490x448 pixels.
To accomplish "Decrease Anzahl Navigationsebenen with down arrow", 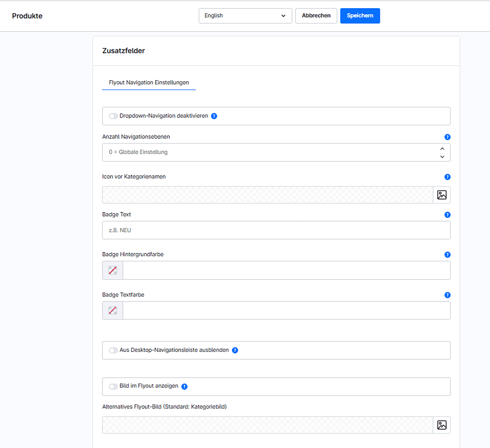I will [x=442, y=157].
